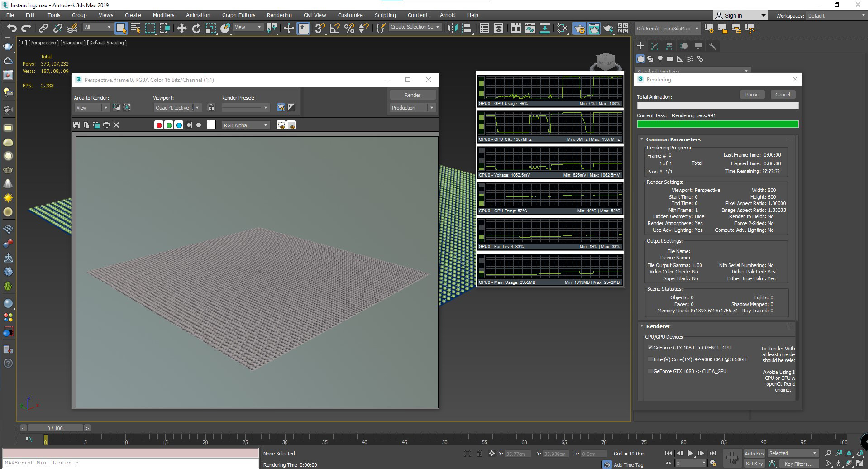Image resolution: width=868 pixels, height=469 pixels.
Task: Open the Modify command panel tab
Action: [x=654, y=46]
